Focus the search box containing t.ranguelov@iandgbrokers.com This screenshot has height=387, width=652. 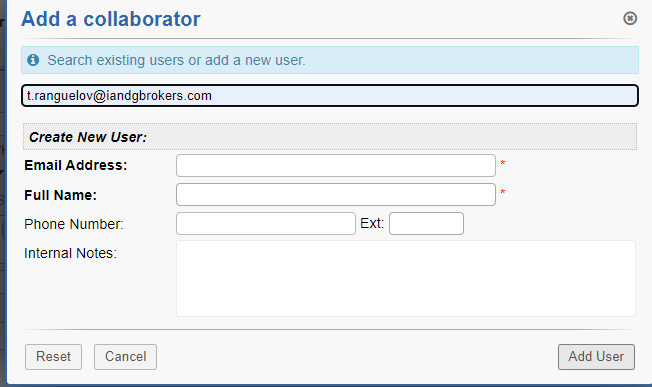330,96
